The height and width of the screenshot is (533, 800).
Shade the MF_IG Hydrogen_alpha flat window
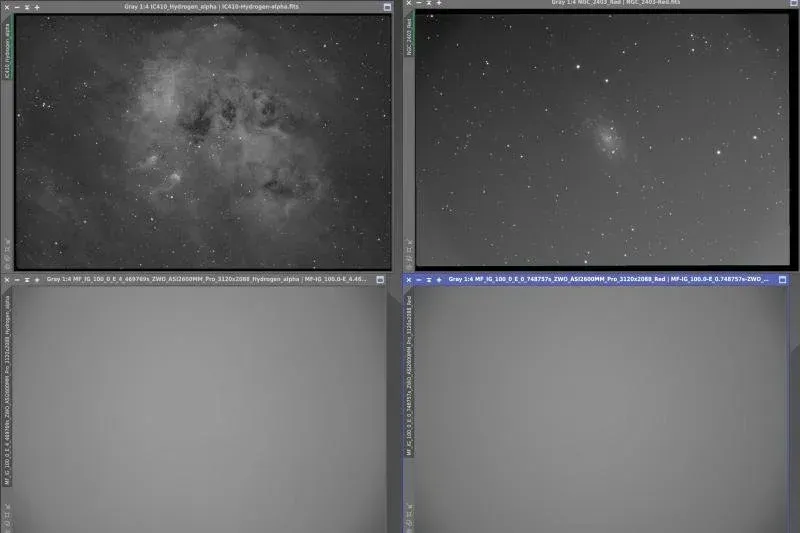point(27,280)
